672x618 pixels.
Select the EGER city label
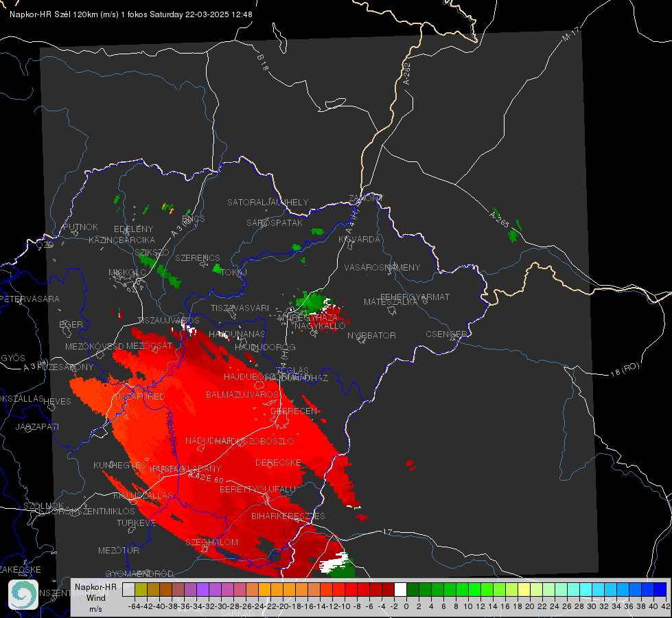tap(71, 324)
